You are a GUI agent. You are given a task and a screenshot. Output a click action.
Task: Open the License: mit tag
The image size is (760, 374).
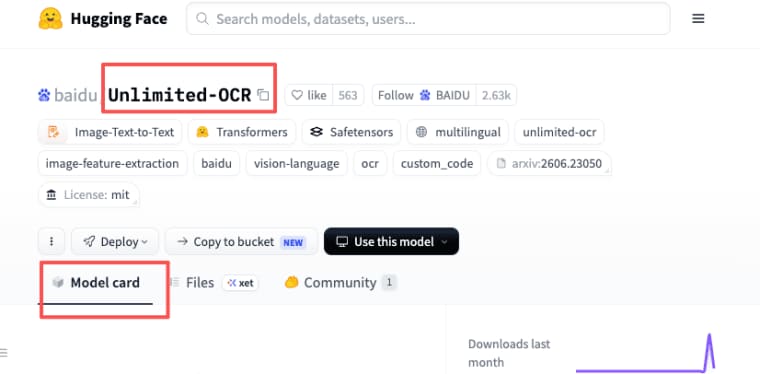pos(89,195)
